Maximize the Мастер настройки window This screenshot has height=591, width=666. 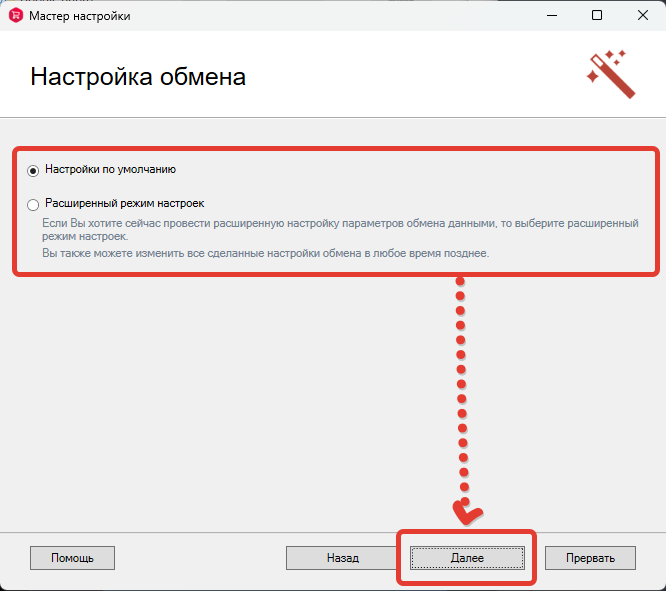click(597, 16)
